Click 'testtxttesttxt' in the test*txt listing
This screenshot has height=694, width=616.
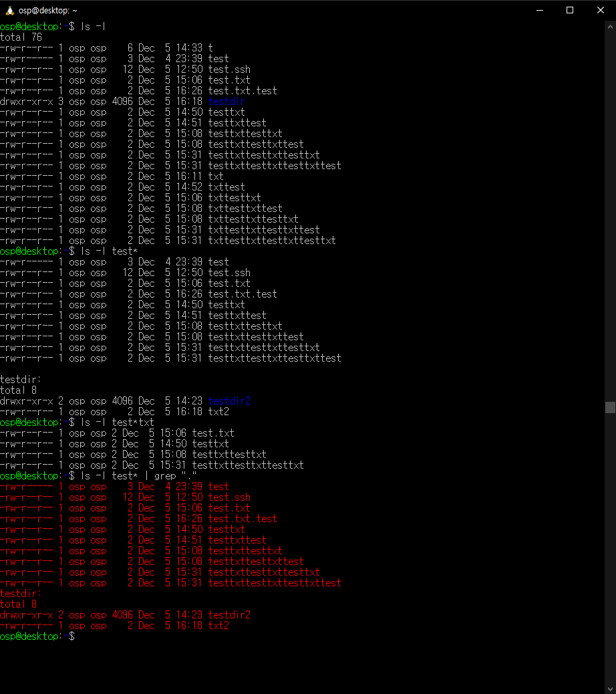(229, 455)
